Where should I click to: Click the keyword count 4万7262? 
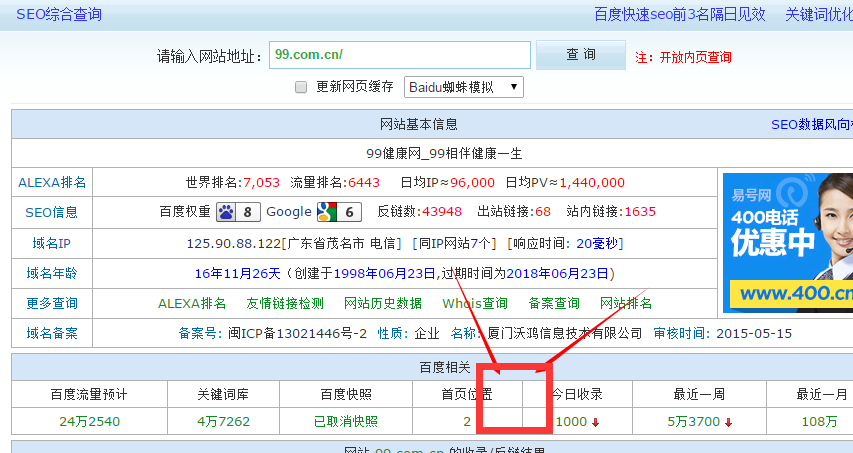223,421
